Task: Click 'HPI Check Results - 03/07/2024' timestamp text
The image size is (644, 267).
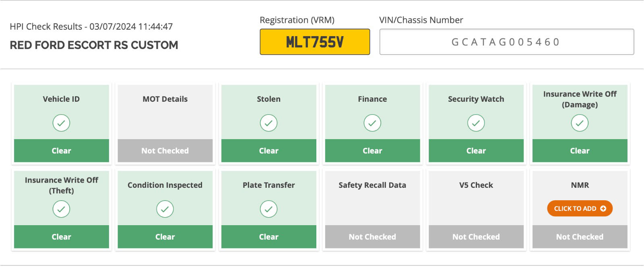Action: click(91, 27)
